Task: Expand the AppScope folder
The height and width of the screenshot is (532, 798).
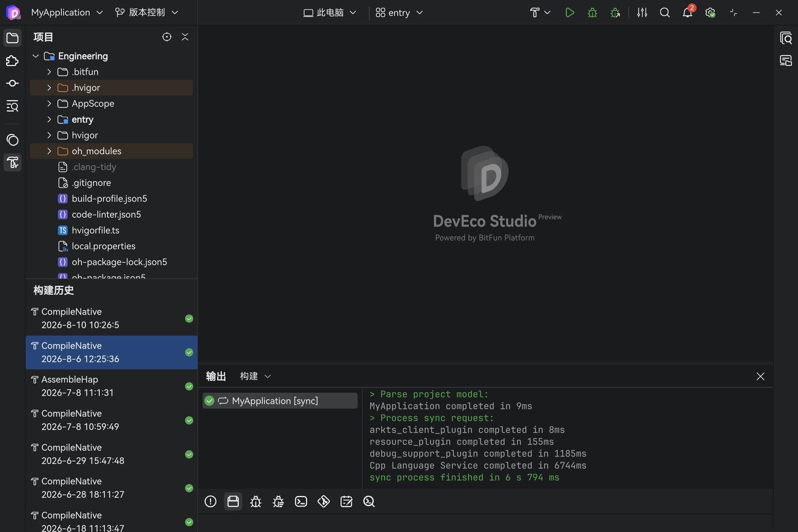Action: coord(49,104)
